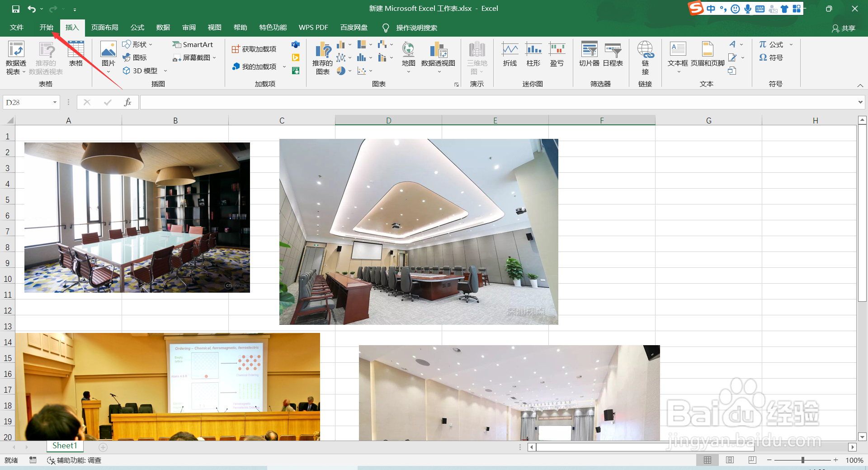
Task: Expand the 3D Models (3D 模型) dropdown arrow
Action: click(165, 71)
